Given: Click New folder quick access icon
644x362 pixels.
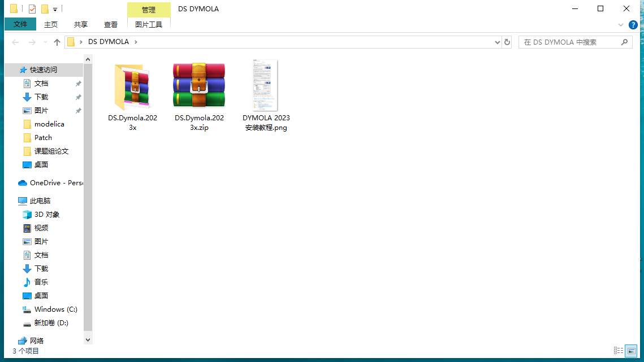Looking at the screenshot, I should coord(45,8).
